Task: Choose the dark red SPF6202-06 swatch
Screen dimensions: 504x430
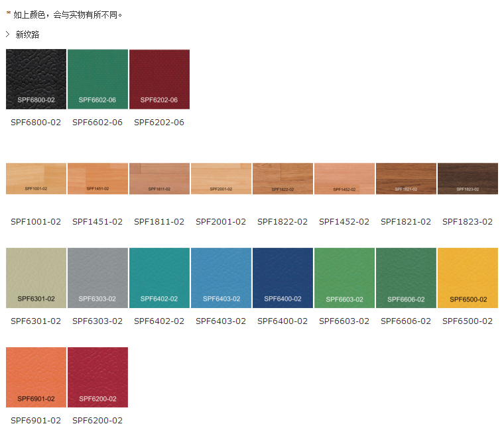Action: [159, 79]
